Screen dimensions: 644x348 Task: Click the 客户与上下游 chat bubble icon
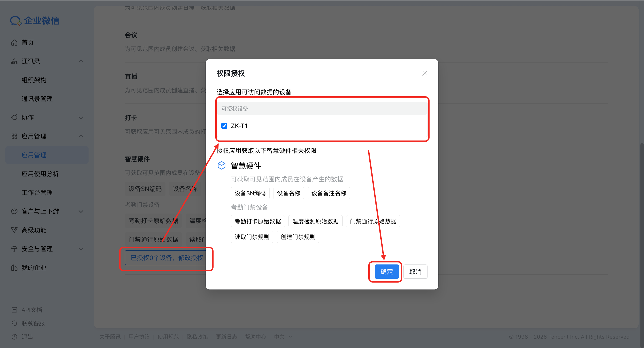click(x=14, y=212)
